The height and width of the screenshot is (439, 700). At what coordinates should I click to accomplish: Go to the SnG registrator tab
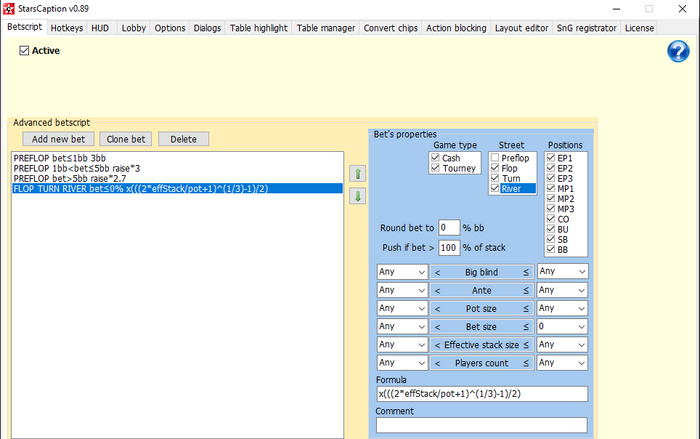(587, 28)
